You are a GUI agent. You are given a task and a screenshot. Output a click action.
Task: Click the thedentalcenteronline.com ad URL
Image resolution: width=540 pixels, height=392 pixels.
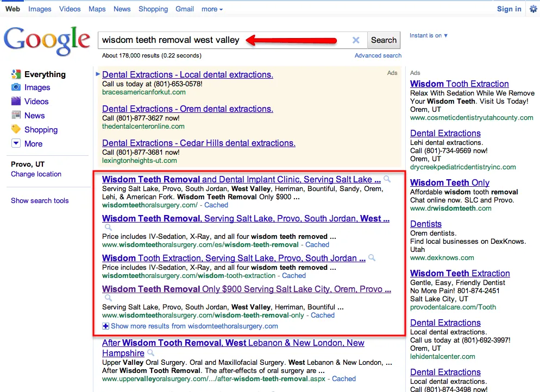pyautogui.click(x=143, y=127)
